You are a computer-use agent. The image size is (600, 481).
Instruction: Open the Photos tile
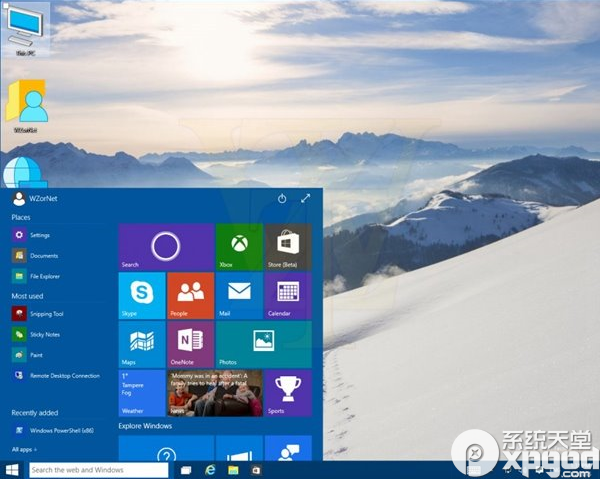[x=264, y=344]
